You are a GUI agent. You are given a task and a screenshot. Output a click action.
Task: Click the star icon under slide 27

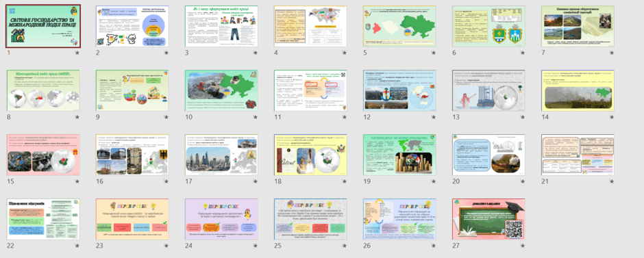point(523,246)
